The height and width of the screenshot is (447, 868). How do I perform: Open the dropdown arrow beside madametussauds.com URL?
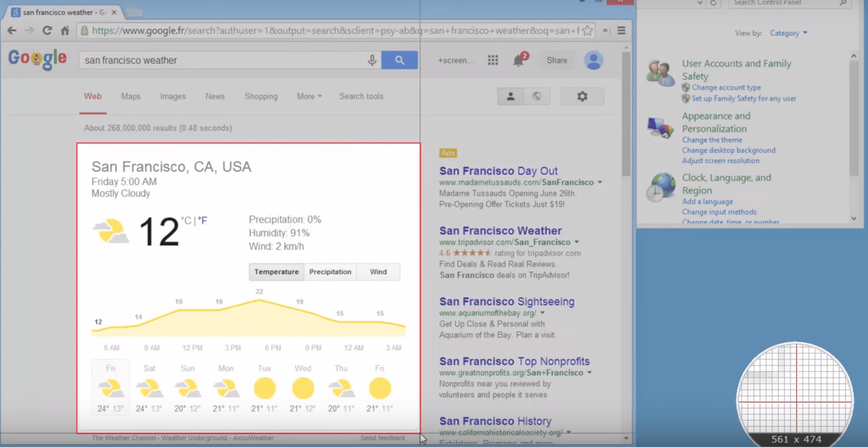600,182
